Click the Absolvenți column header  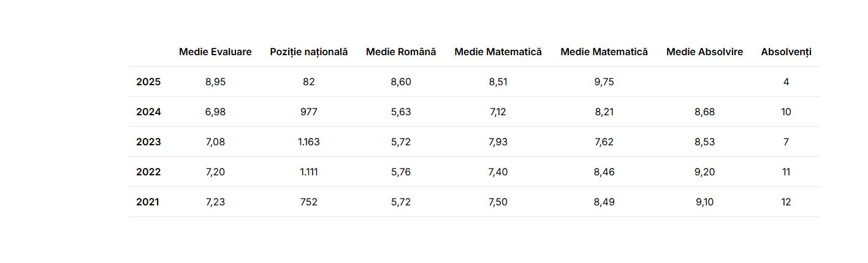pos(786,52)
